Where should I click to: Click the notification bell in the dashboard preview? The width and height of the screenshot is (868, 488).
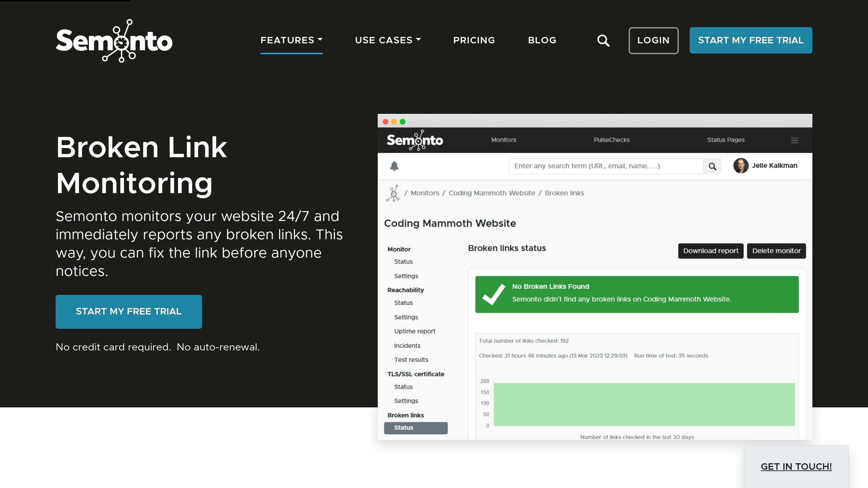click(x=394, y=166)
